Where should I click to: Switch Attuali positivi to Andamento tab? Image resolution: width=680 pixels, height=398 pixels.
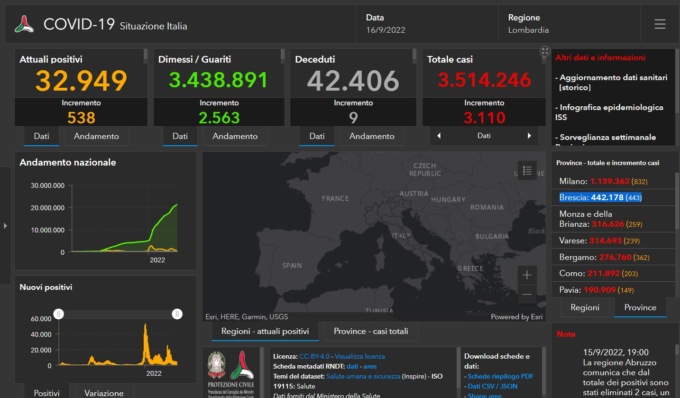96,136
